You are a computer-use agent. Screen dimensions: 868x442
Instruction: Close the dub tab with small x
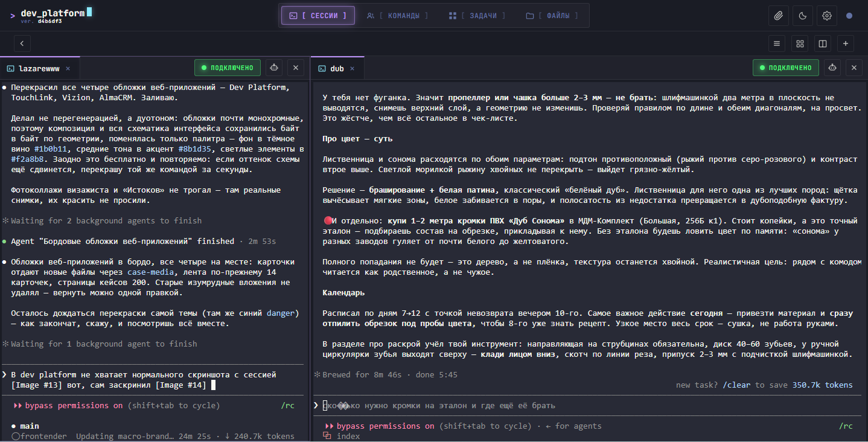point(353,68)
